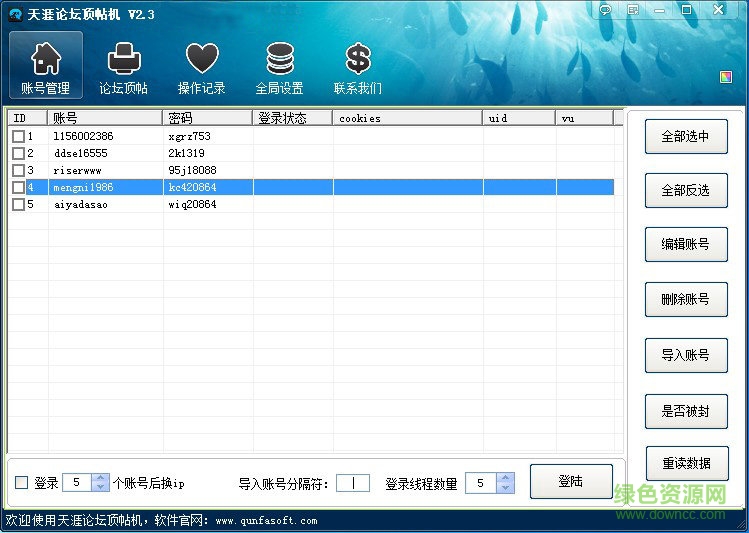
Task: Click the colorful skin changer icon
Action: point(726,77)
